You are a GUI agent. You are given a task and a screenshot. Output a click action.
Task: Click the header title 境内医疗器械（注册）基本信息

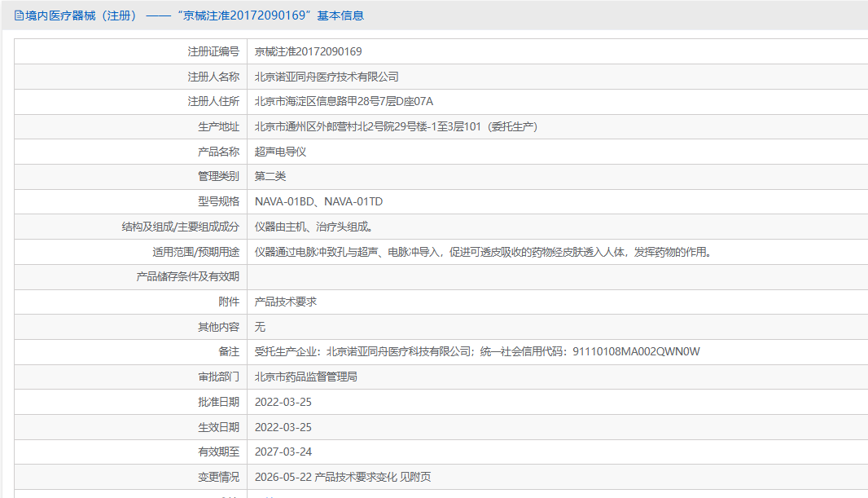195,15
